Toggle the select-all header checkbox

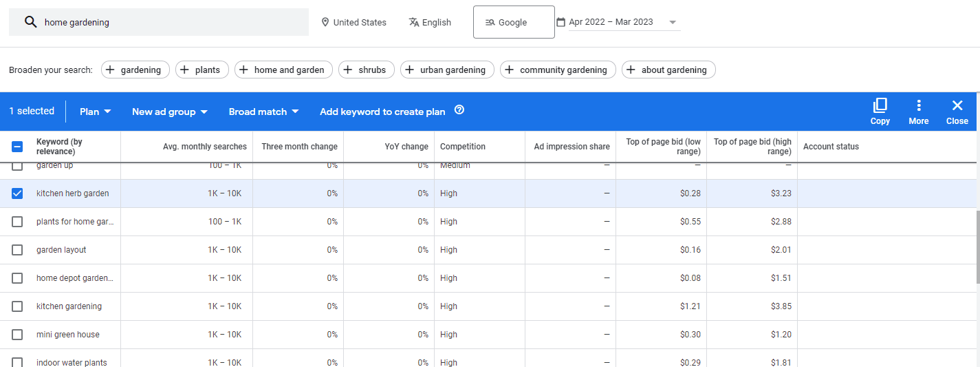17,147
